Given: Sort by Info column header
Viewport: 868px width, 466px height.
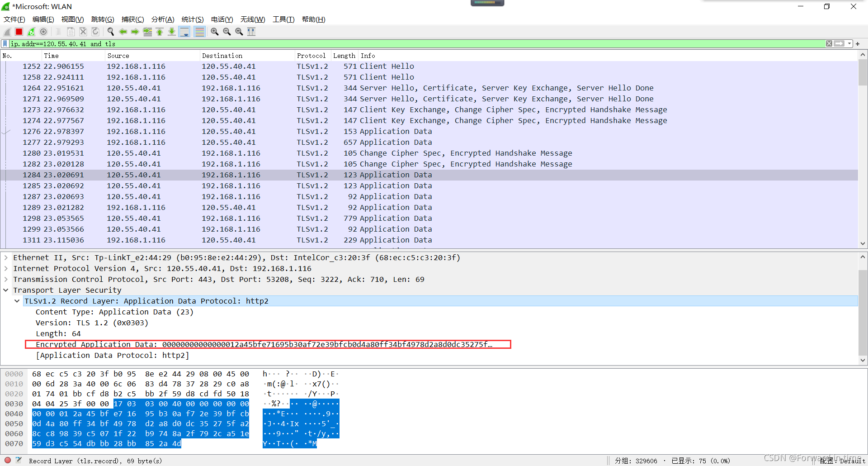Looking at the screenshot, I should click(x=608, y=56).
